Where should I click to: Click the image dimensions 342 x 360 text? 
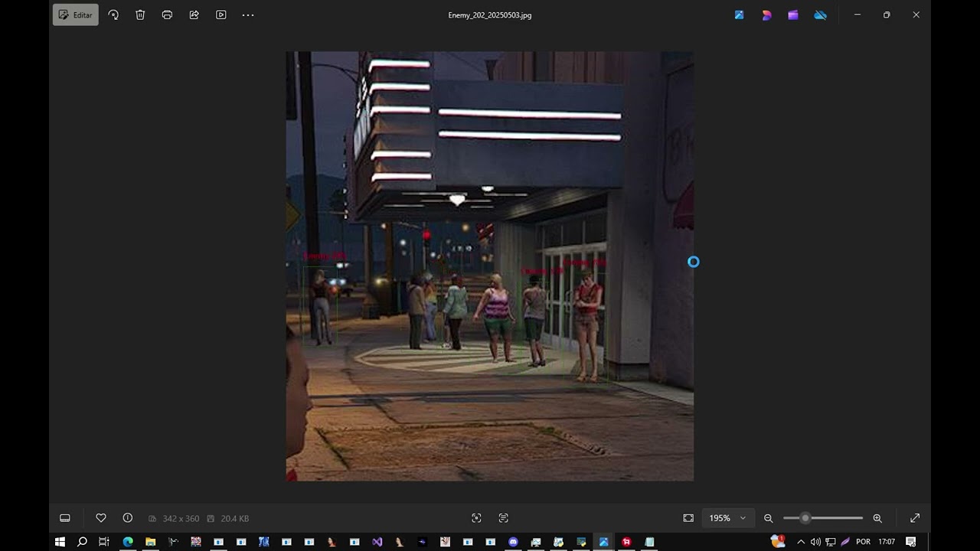181,519
